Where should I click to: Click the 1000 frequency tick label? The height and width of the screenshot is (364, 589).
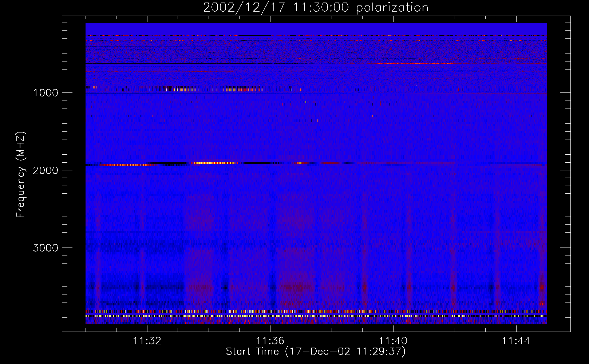(46, 93)
